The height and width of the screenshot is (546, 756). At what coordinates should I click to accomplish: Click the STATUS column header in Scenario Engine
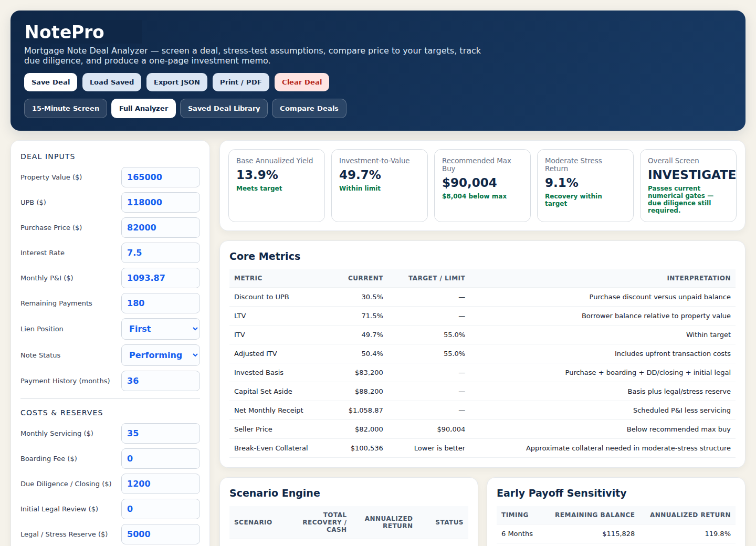point(449,522)
